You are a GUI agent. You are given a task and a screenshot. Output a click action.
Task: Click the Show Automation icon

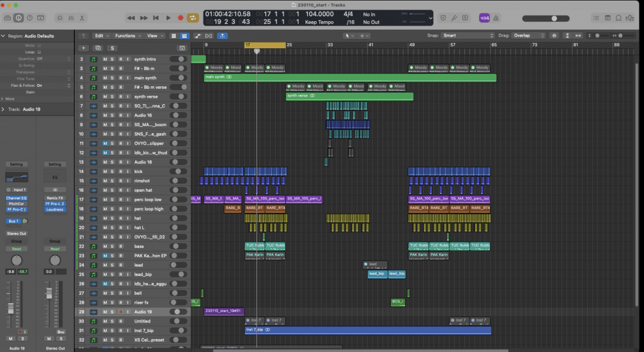pos(198,35)
